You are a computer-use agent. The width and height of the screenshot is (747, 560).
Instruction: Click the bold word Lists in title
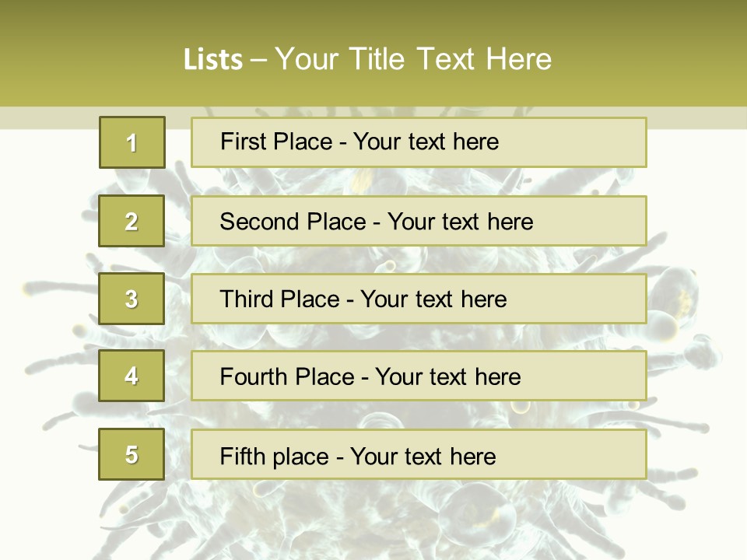[x=212, y=59]
